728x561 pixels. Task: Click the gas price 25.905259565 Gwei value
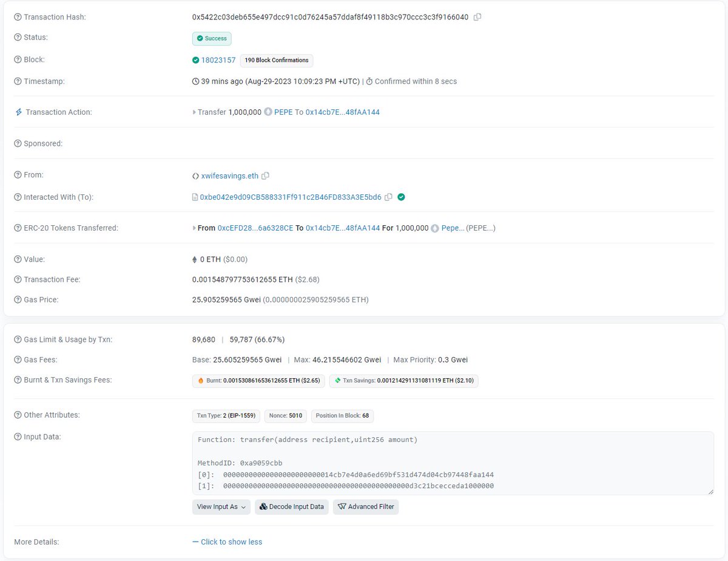point(226,300)
